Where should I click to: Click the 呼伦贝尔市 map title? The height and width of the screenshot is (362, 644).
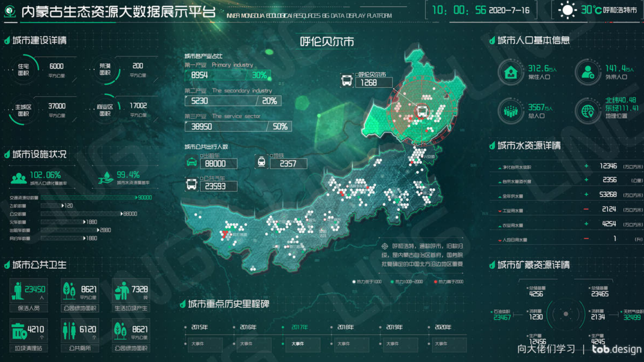coord(327,42)
